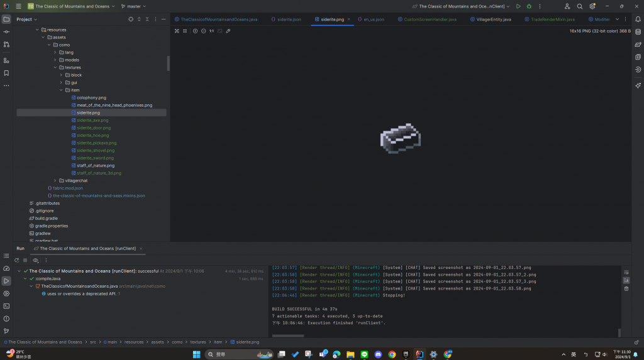Zoom out on the image
Screen dimensions: 644x360
click(203, 31)
